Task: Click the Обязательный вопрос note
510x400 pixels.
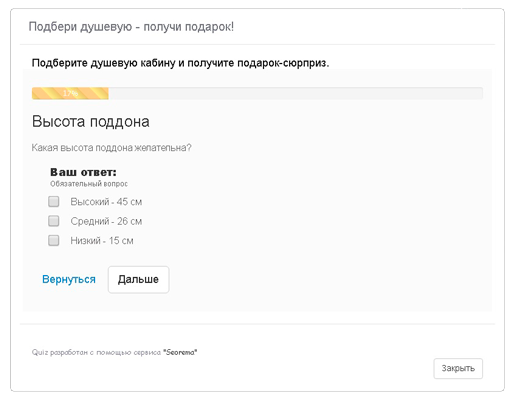Action: 89,184
